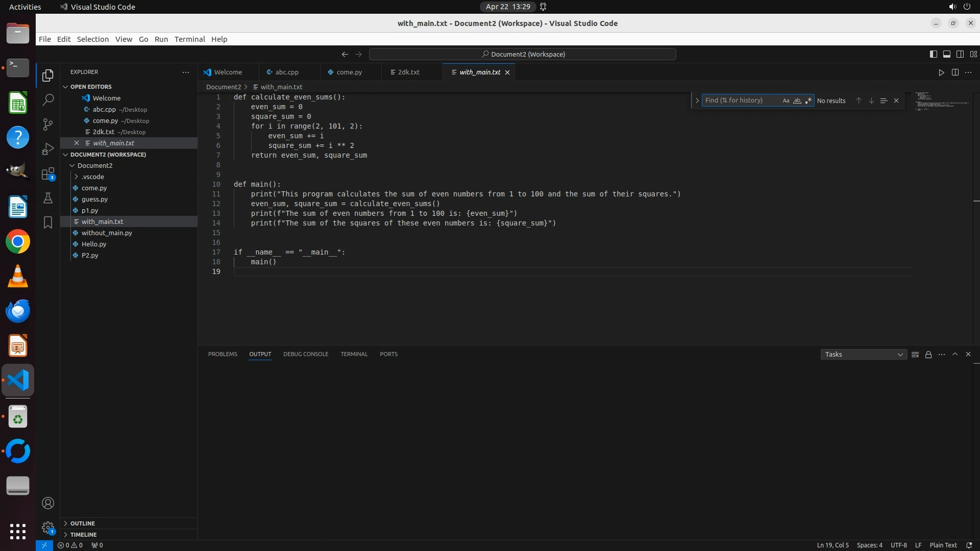Change Plain Text language mode
This screenshot has height=551, width=980.
pos(943,545)
